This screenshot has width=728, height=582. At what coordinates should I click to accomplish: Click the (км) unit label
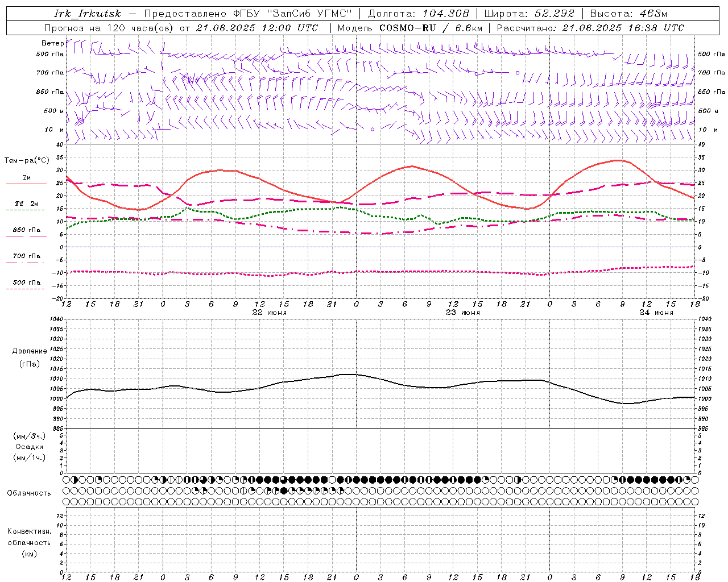click(x=30, y=553)
